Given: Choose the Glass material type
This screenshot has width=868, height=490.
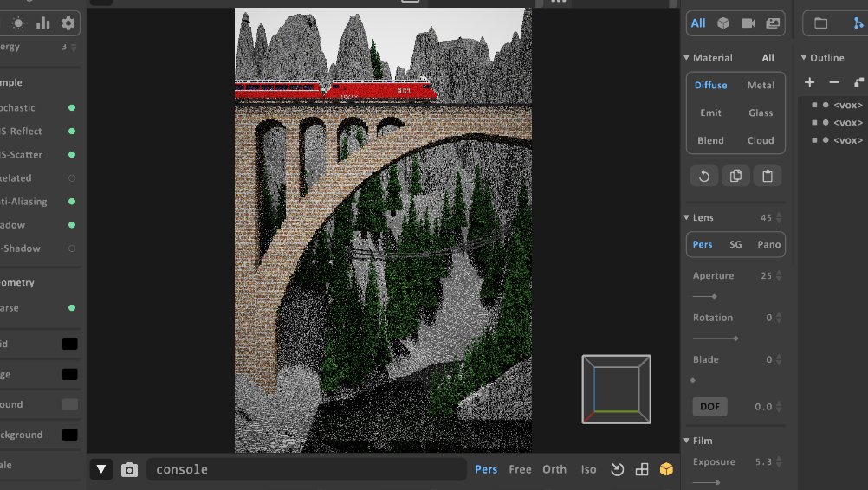Looking at the screenshot, I should pyautogui.click(x=761, y=113).
